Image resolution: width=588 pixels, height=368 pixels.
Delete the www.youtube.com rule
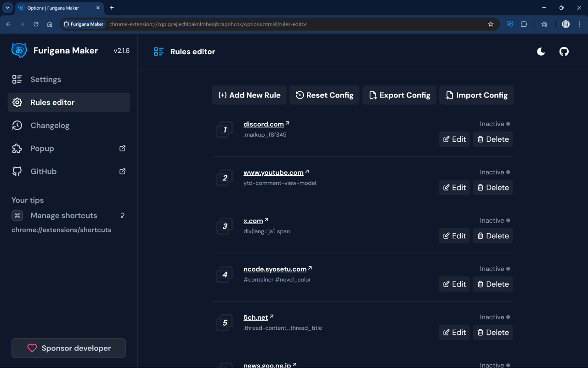[x=493, y=188]
